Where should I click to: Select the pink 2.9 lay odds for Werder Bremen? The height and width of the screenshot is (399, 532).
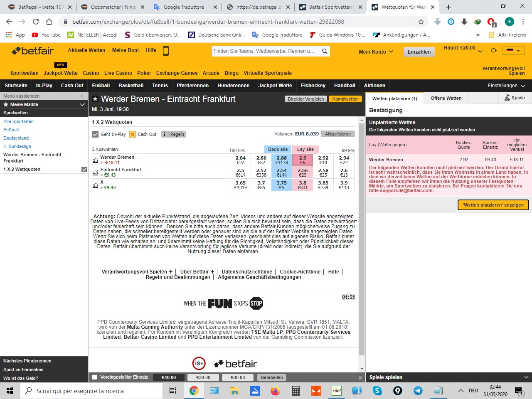click(303, 160)
